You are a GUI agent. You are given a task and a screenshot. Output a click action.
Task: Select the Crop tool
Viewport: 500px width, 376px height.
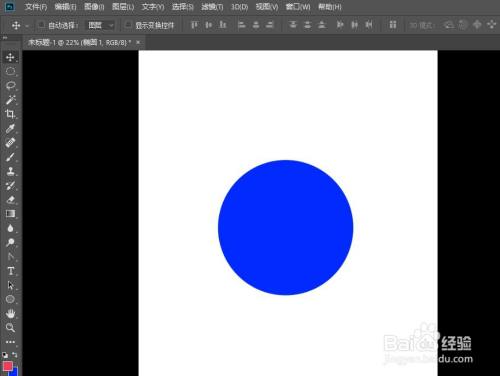click(x=10, y=114)
